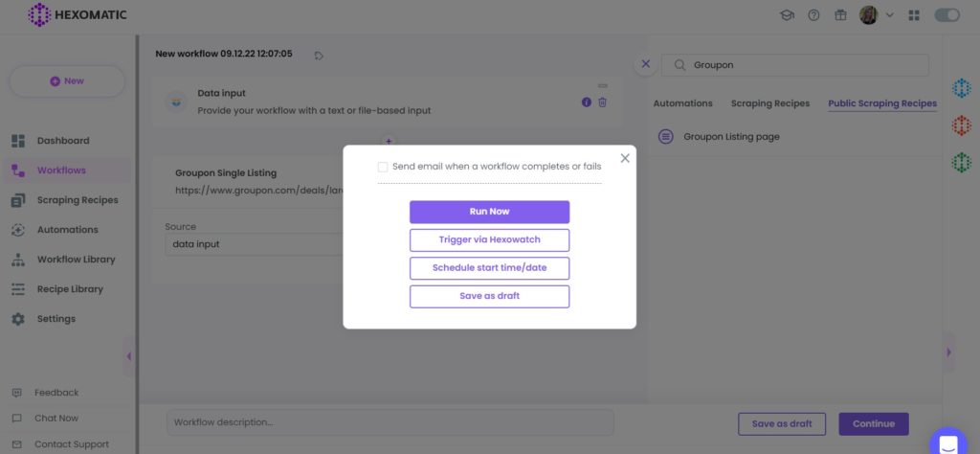
Task: Click the graduation cap tutorials icon
Action: tap(787, 15)
